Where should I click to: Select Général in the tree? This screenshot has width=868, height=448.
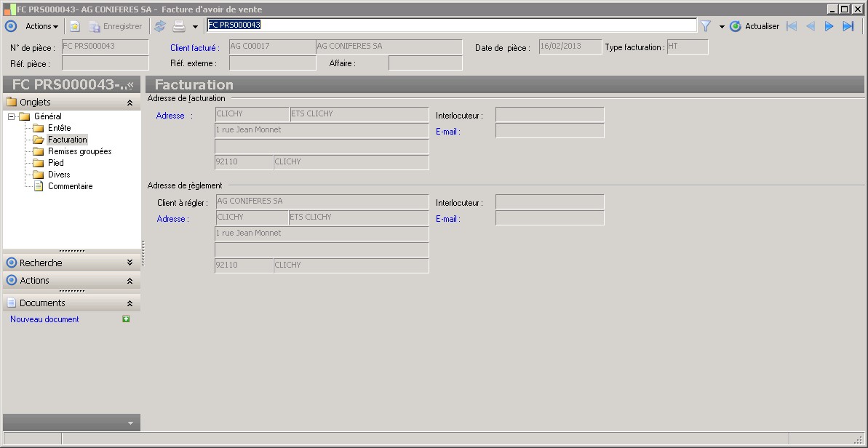[x=47, y=116]
